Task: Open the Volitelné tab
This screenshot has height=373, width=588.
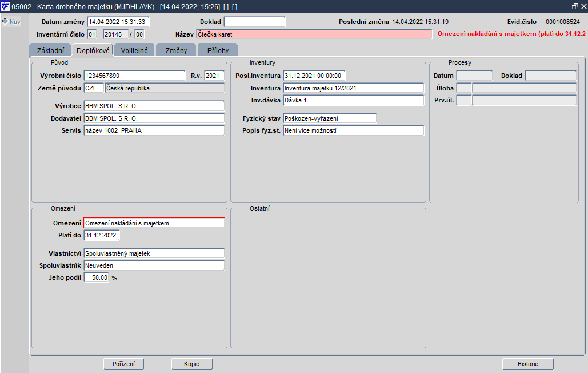Action: coord(134,50)
